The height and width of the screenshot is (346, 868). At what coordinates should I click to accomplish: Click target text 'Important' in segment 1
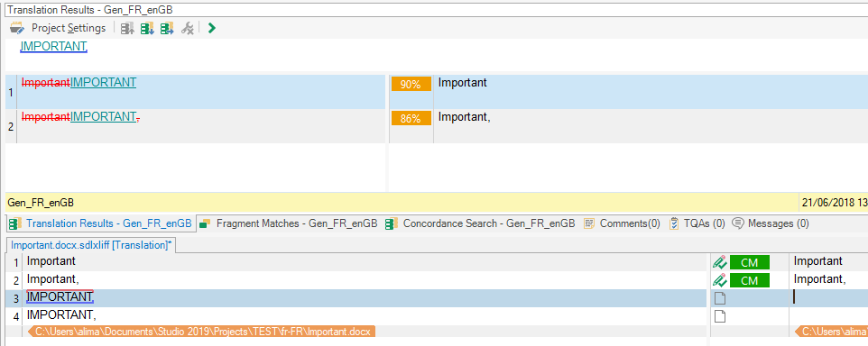click(818, 261)
